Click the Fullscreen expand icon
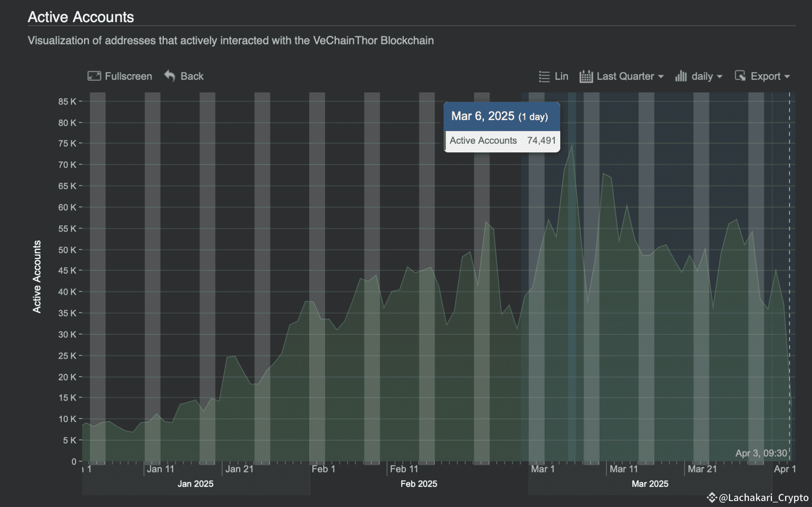Viewport: 812px width, 507px height. coord(94,76)
